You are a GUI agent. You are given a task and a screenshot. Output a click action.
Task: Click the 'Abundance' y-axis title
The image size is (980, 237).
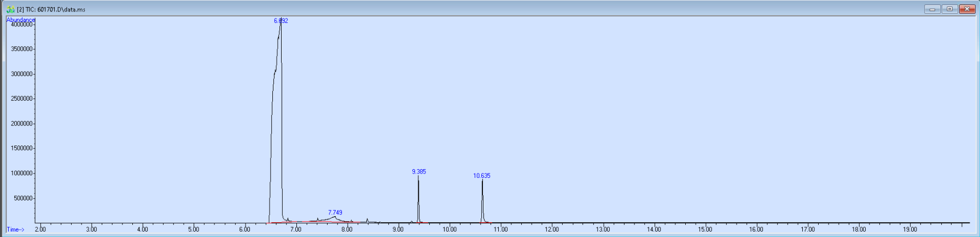pyautogui.click(x=20, y=20)
